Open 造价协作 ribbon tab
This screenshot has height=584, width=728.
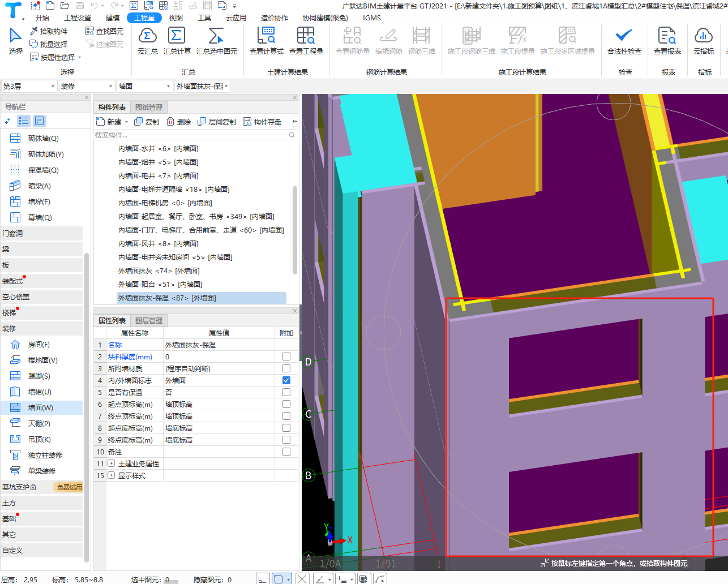click(275, 18)
